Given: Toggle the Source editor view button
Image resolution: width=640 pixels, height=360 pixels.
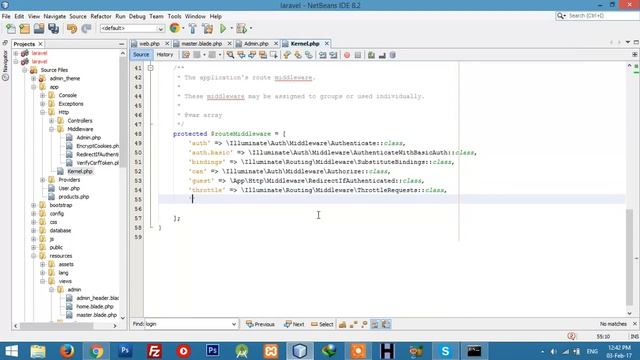Looking at the screenshot, I should [x=141, y=55].
